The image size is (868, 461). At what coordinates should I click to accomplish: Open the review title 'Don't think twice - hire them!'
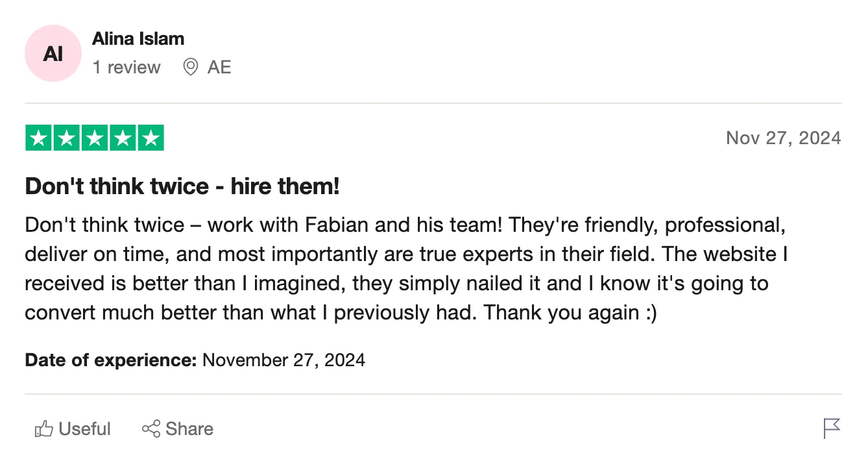(x=182, y=187)
